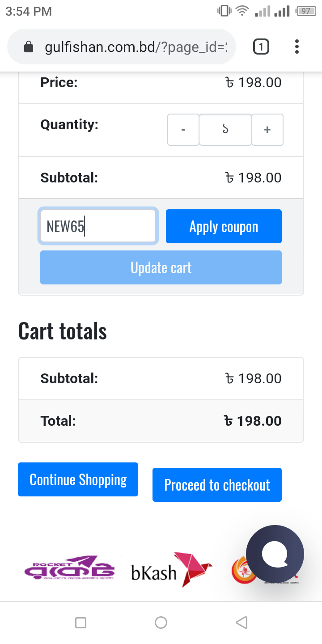
Task: Click the coupon code input field
Action: coord(98,226)
